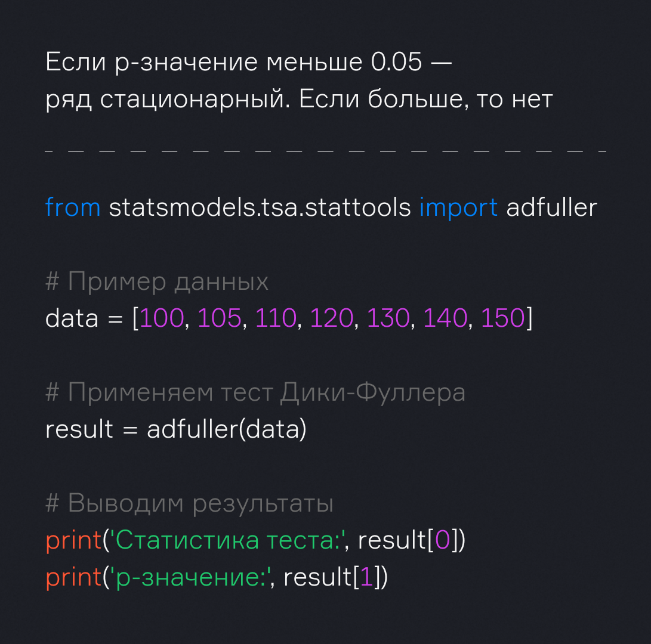Click the number 120 in the data list
This screenshot has width=651, height=644.
tap(332, 318)
